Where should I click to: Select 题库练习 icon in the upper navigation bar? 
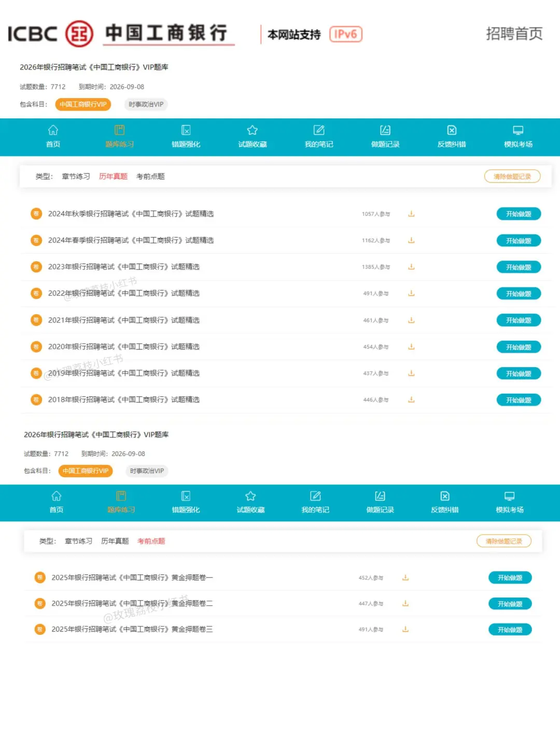tap(120, 130)
